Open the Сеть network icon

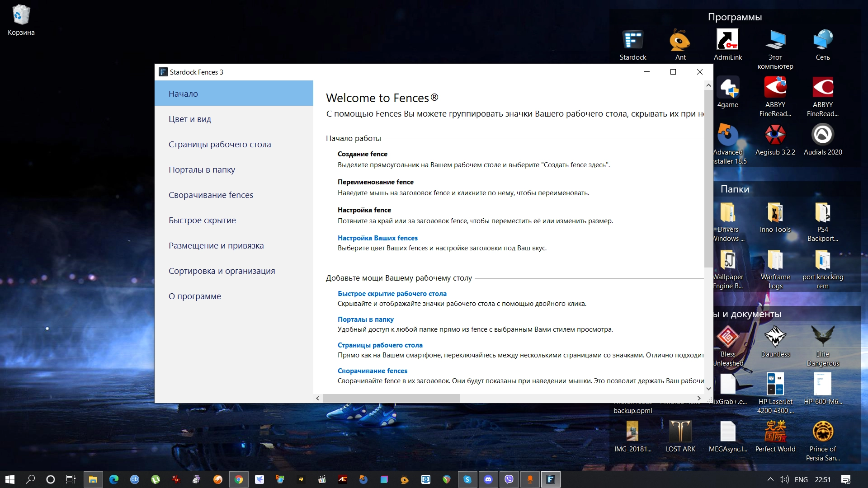point(823,45)
